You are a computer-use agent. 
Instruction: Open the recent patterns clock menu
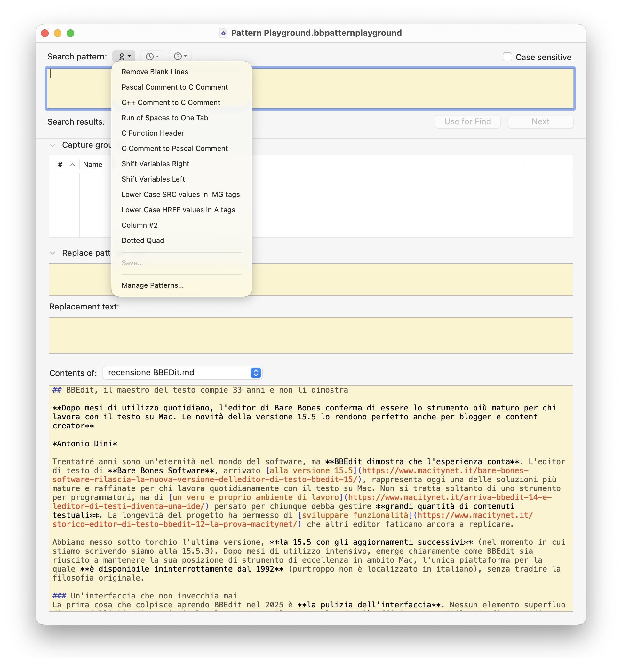point(151,56)
